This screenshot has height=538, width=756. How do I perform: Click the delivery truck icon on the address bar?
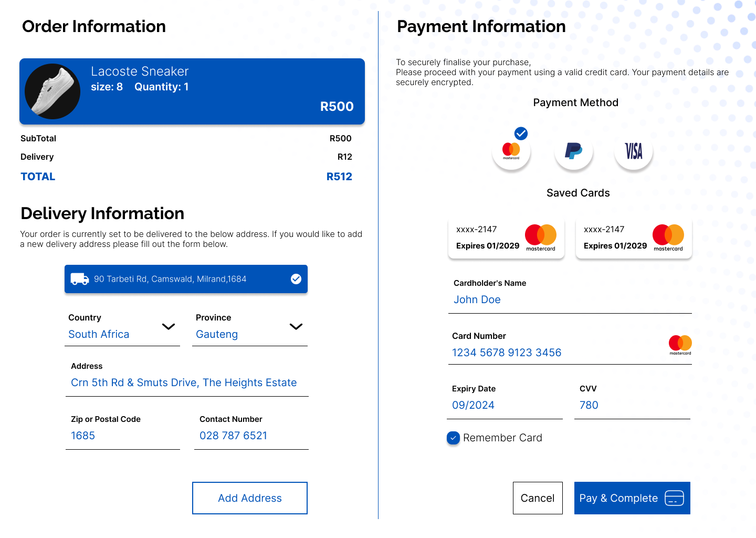pyautogui.click(x=79, y=279)
